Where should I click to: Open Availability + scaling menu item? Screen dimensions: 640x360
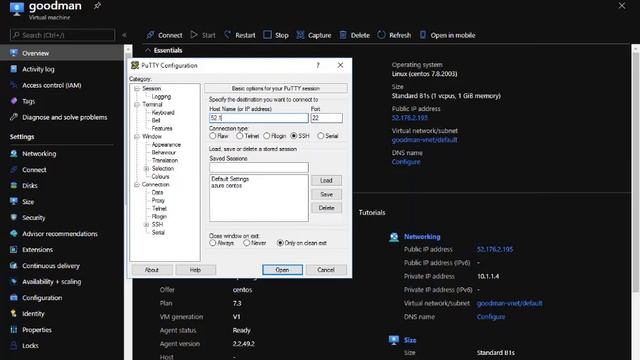click(51, 282)
